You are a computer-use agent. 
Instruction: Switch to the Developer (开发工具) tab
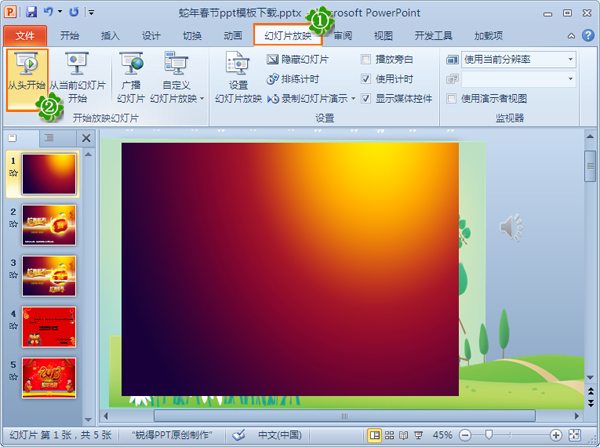point(433,36)
